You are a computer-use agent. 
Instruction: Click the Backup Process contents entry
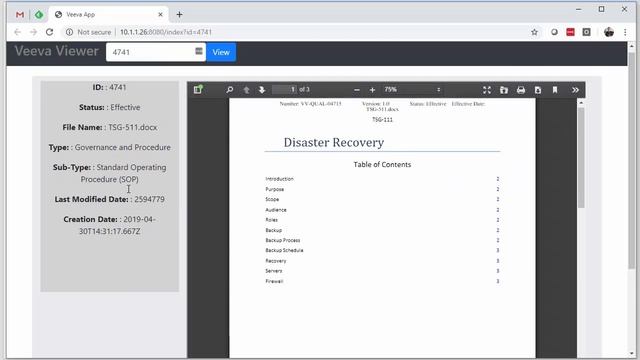tap(283, 240)
